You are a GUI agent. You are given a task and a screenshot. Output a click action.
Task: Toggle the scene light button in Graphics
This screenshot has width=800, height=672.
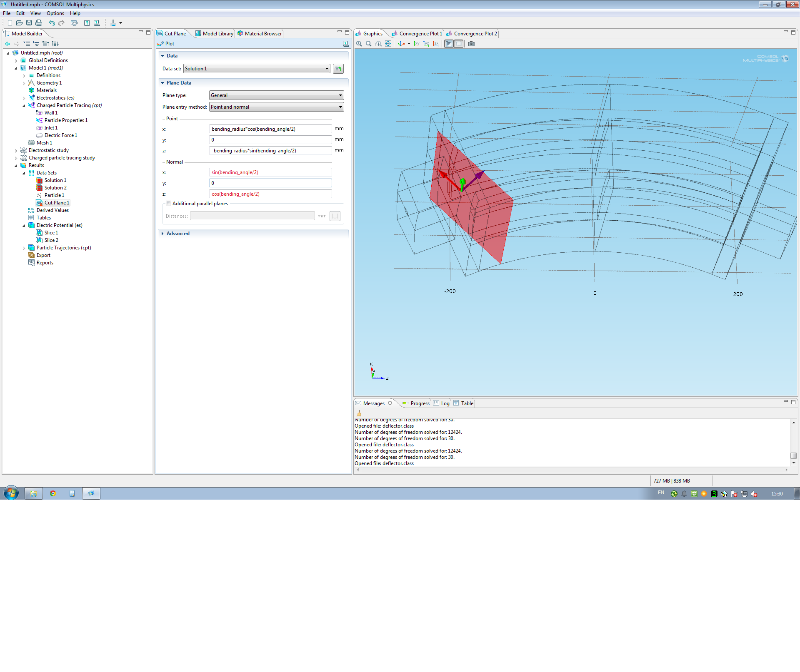(449, 44)
